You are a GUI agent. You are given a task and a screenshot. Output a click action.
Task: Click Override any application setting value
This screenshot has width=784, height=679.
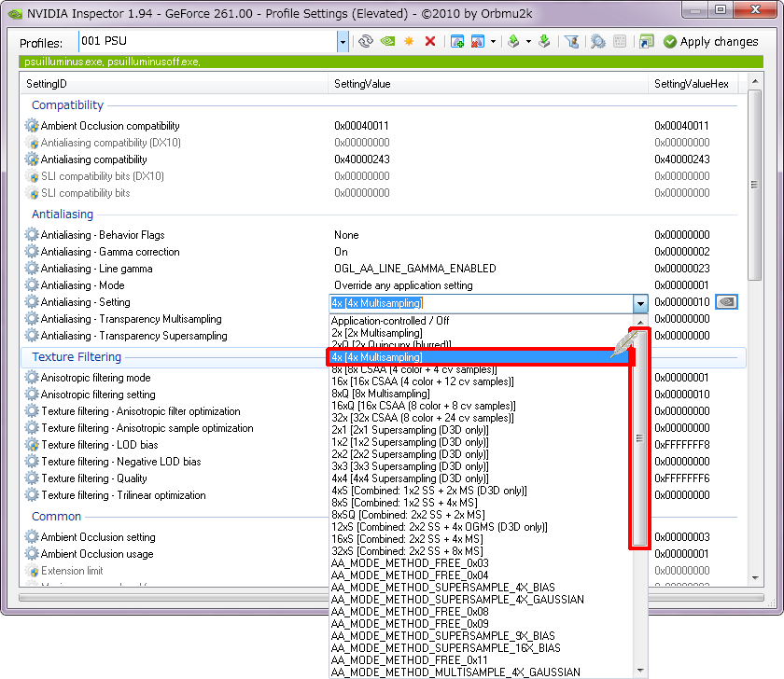click(403, 285)
